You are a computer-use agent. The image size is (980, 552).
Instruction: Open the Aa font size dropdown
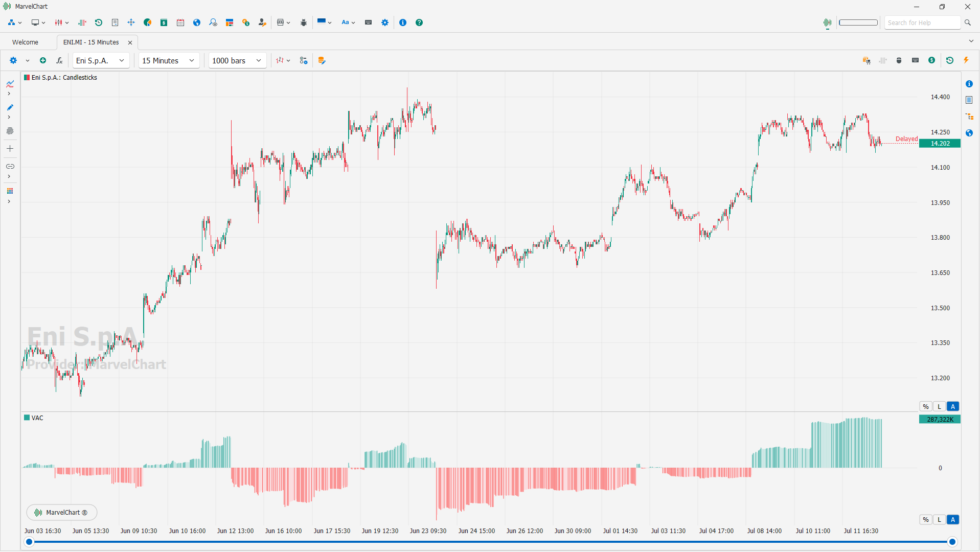[x=348, y=22]
